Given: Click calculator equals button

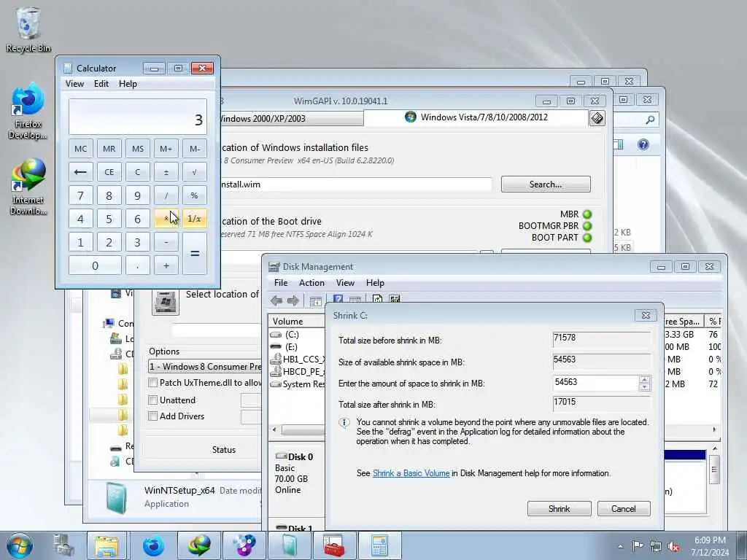Looking at the screenshot, I should tap(195, 253).
